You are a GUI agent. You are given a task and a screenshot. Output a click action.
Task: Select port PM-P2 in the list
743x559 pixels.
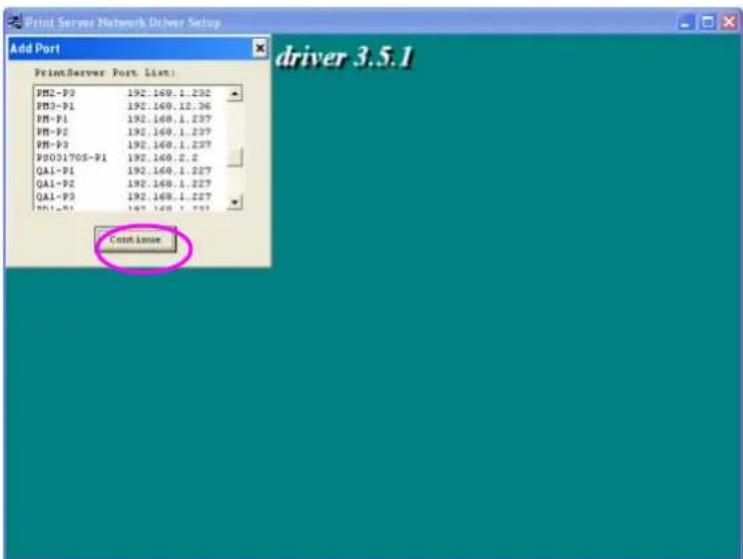(130, 132)
